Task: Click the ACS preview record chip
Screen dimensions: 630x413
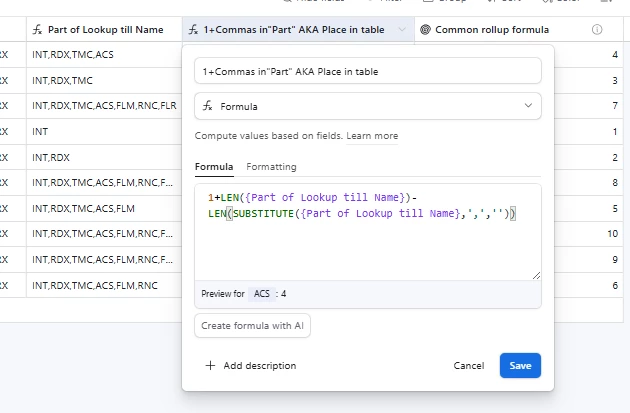Action: click(262, 294)
